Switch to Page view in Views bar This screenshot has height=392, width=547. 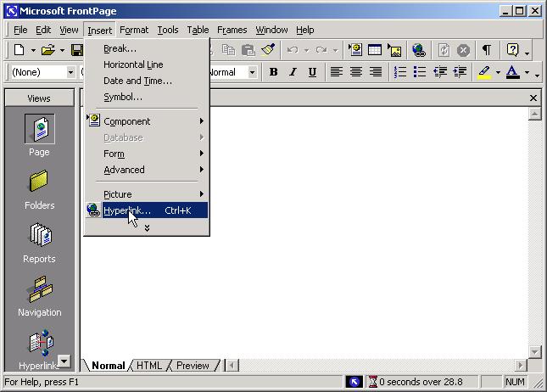(39, 136)
